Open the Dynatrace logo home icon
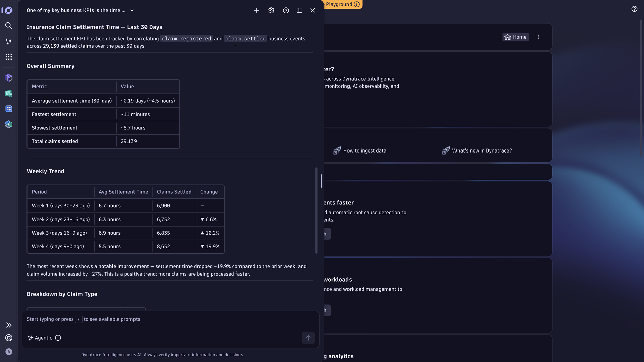 pyautogui.click(x=9, y=10)
